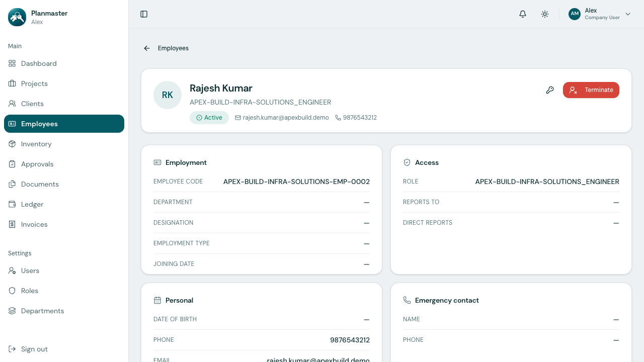This screenshot has height=362, width=644.
Task: Click employee code APEX-BUILD-INFRA-SOLUTIONS-EMP-0002
Action: point(296,182)
